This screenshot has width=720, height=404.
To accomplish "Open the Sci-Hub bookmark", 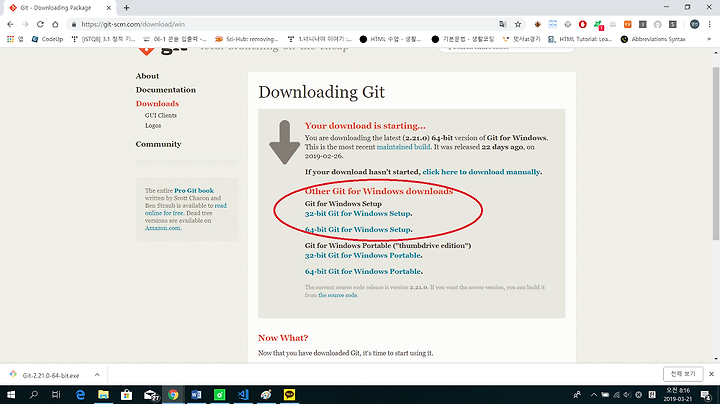I will pyautogui.click(x=247, y=39).
